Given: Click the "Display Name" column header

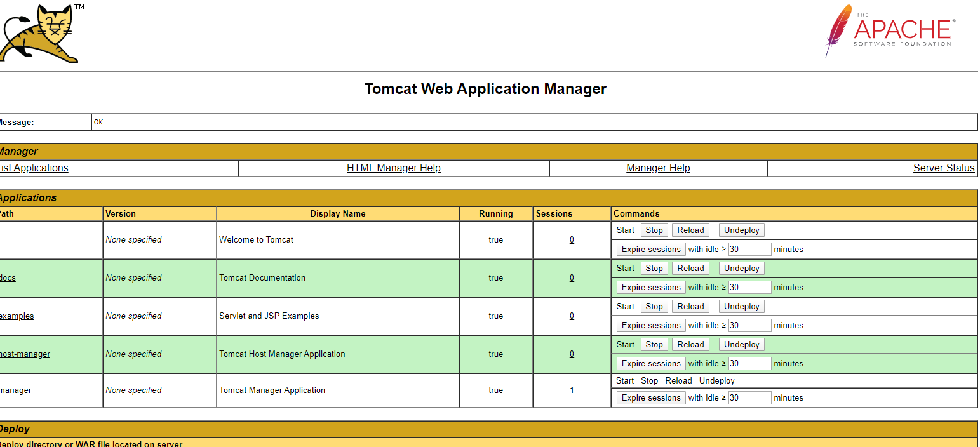Looking at the screenshot, I should [338, 214].
